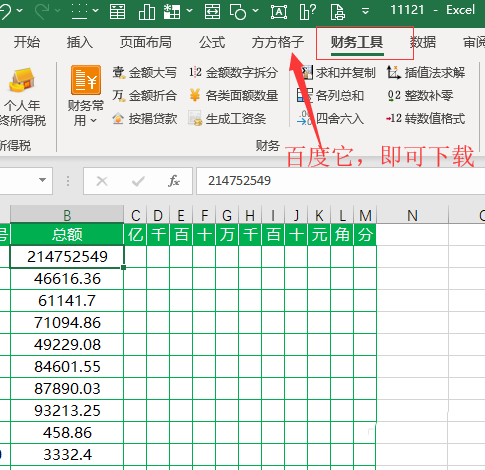Click the 金额折合 tool
This screenshot has width=485, height=470.
pyautogui.click(x=144, y=96)
